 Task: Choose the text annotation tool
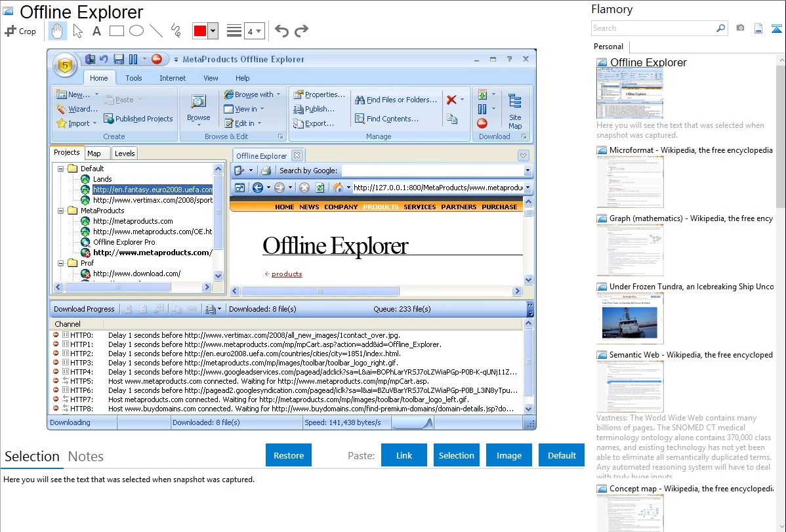[x=96, y=31]
